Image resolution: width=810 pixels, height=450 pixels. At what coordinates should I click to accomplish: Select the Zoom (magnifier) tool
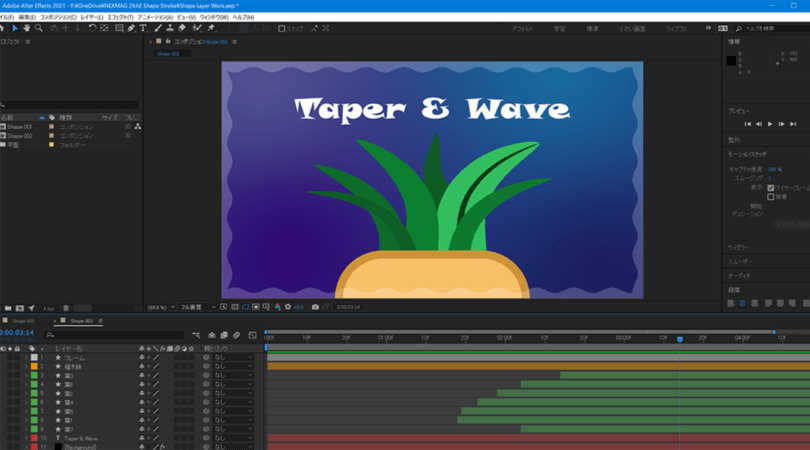tap(39, 28)
